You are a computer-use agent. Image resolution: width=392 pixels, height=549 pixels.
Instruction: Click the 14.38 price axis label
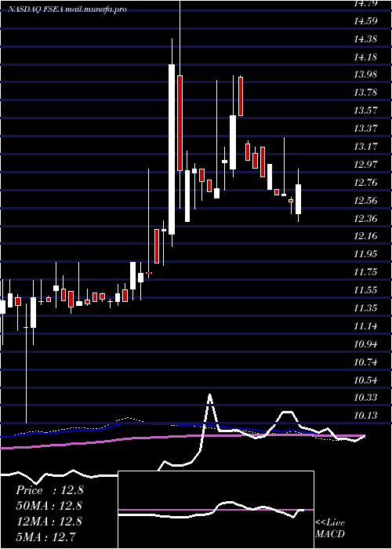coord(366,39)
